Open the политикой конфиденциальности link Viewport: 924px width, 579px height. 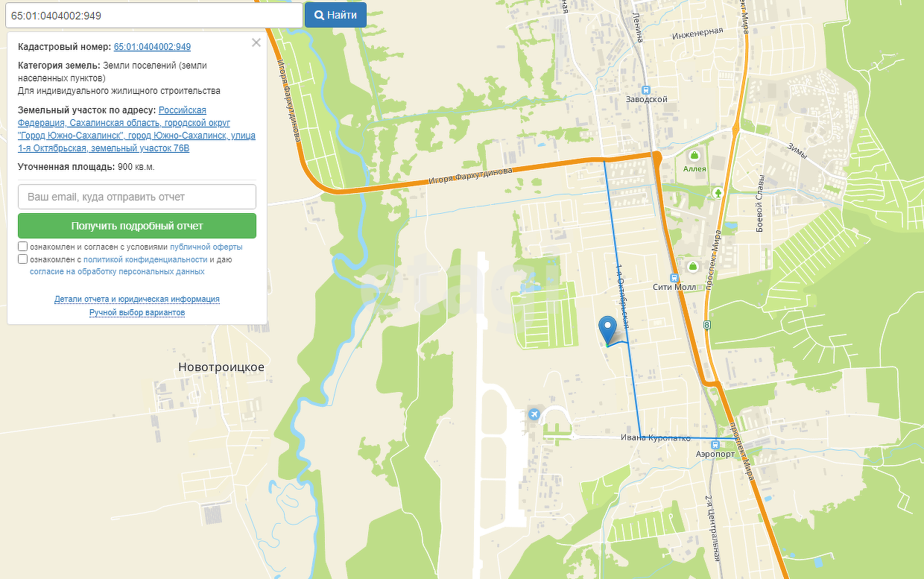coord(145,259)
